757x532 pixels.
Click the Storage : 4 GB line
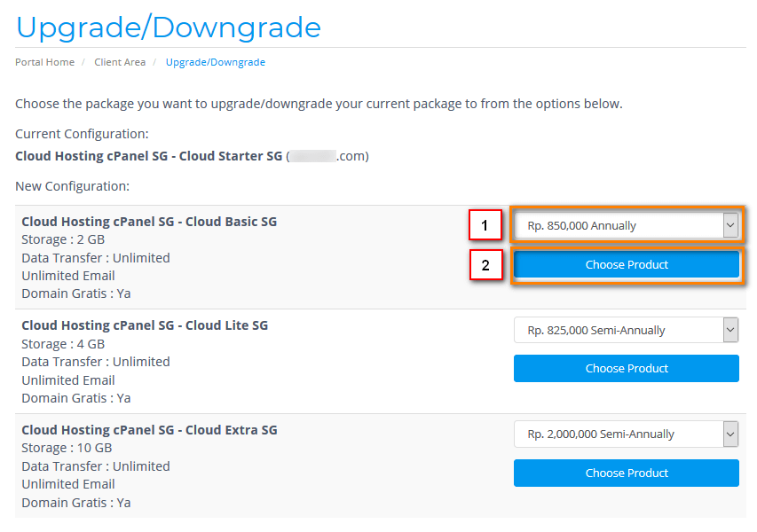[x=63, y=344]
